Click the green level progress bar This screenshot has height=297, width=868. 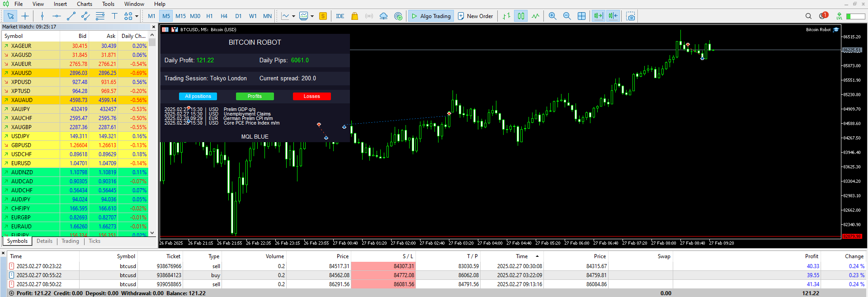click(x=855, y=16)
